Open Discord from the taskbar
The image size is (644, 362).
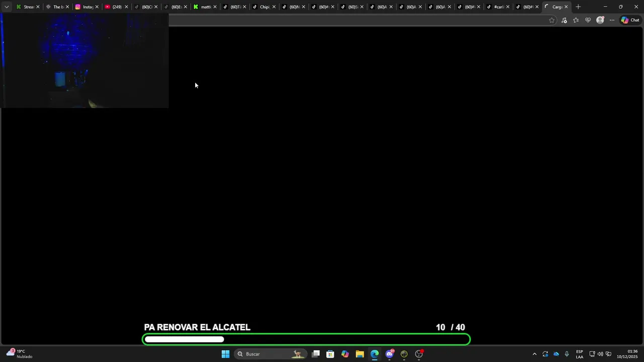click(x=389, y=354)
